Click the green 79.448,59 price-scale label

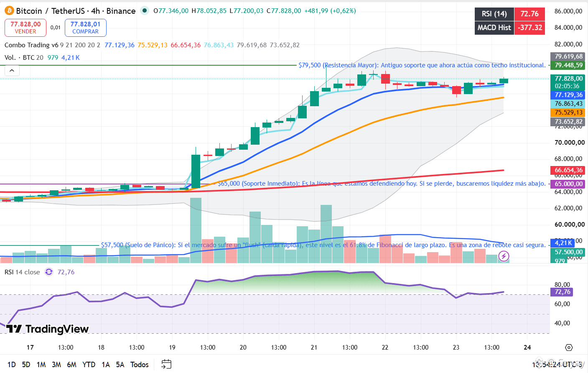568,65
